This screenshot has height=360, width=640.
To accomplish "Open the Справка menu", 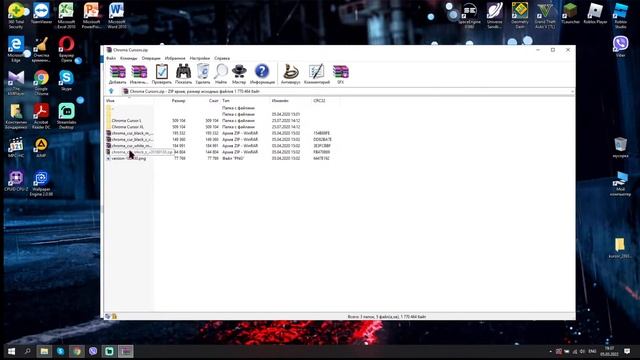I will [x=222, y=58].
